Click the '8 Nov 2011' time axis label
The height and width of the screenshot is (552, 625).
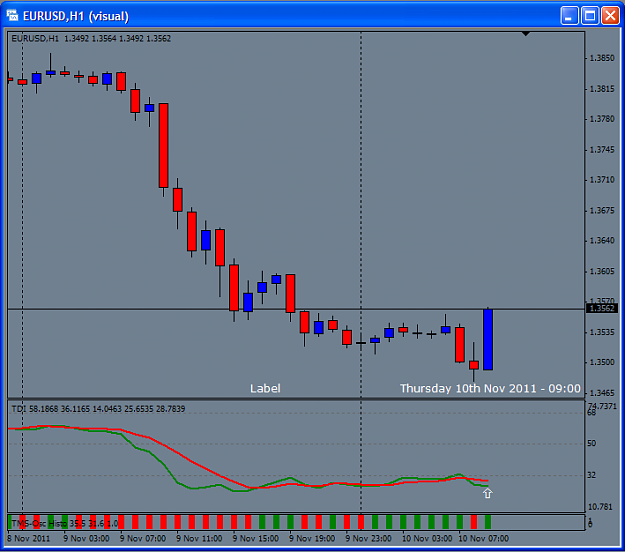pyautogui.click(x=29, y=538)
